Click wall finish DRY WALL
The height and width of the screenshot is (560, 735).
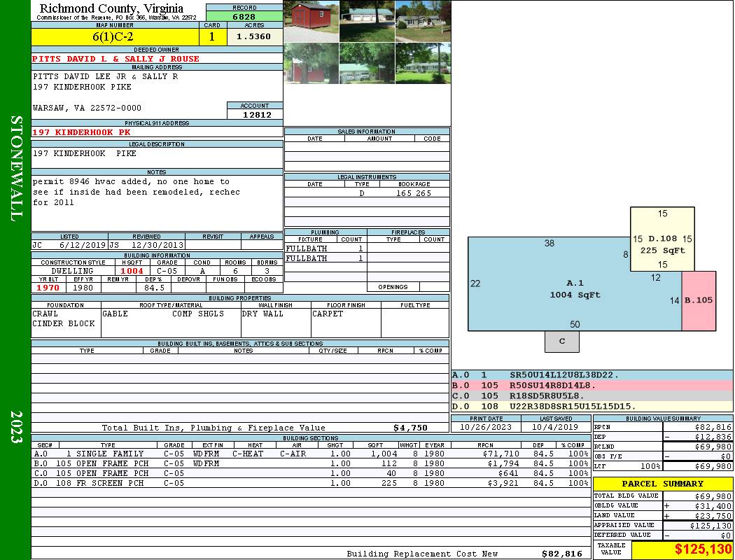tap(262, 314)
